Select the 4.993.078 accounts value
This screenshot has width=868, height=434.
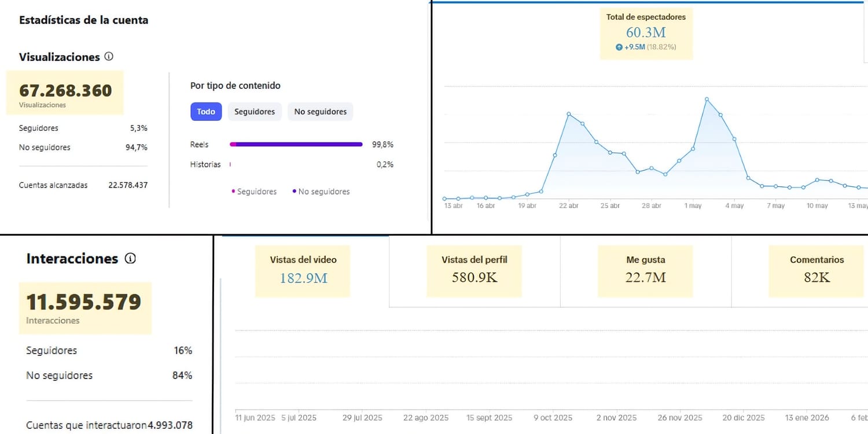click(170, 426)
